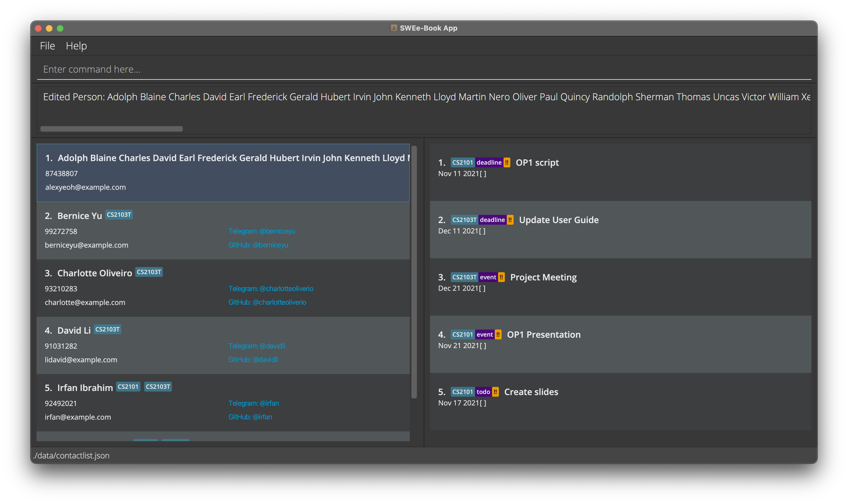This screenshot has height=504, width=848.
Task: Open the File menu
Action: (x=47, y=46)
